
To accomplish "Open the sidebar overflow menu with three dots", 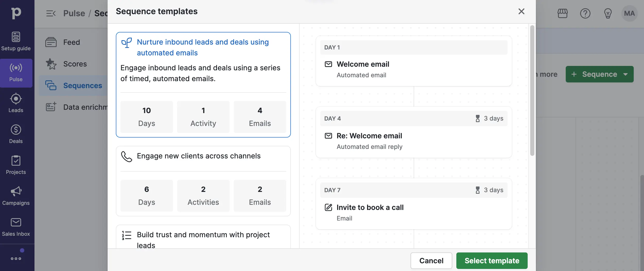I will [16, 259].
